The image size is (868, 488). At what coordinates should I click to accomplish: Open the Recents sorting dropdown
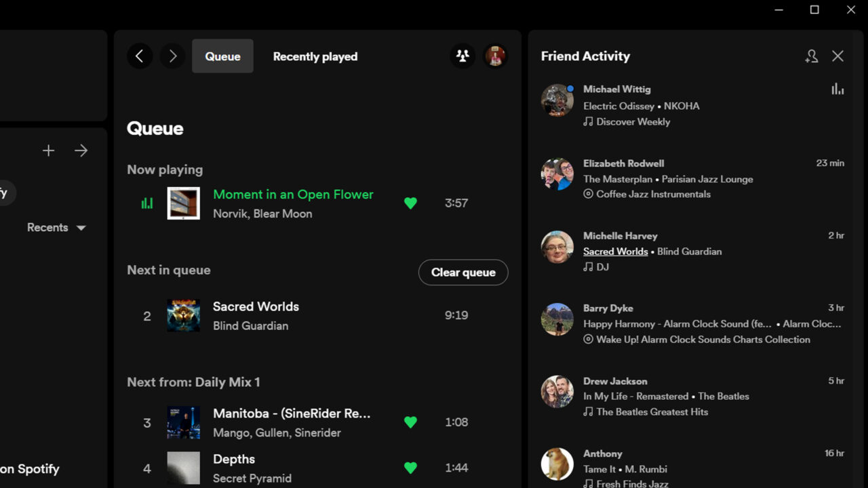(x=56, y=227)
